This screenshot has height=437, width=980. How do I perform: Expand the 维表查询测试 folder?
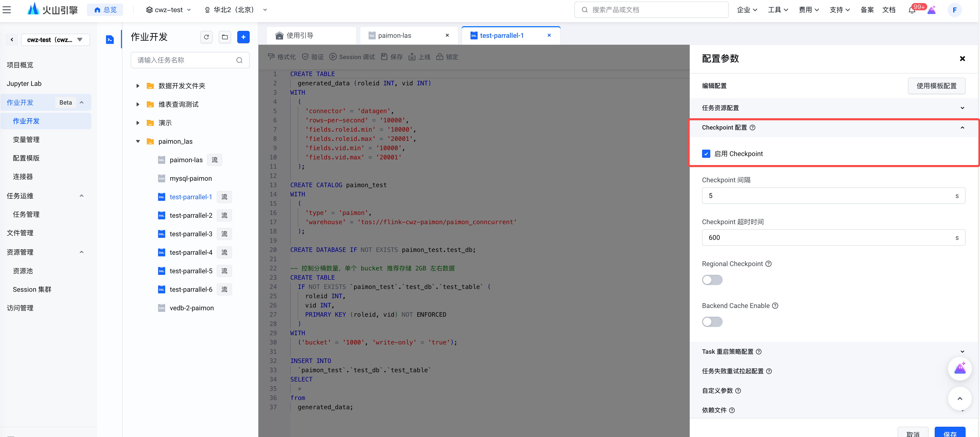click(138, 105)
